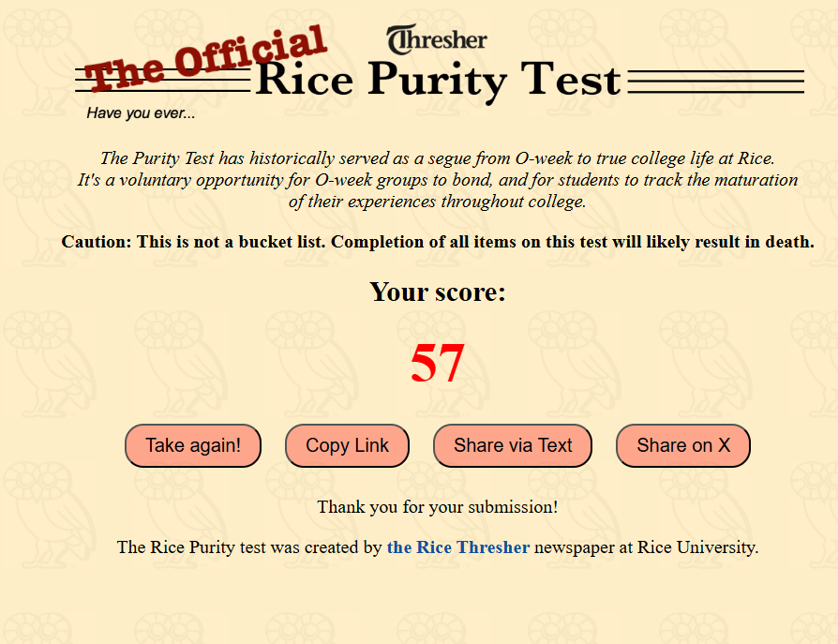Image resolution: width=838 pixels, height=644 pixels.
Task: Click the "Your score:" heading
Action: (x=437, y=292)
